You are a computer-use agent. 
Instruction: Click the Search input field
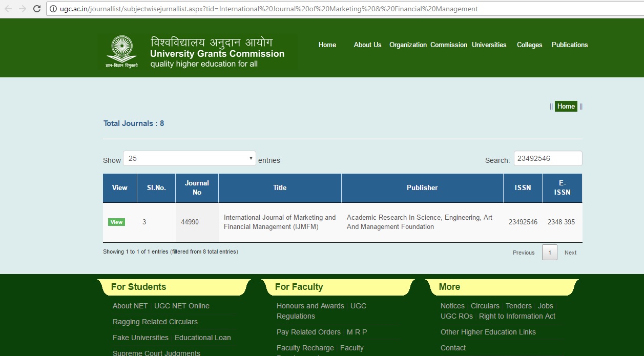548,158
